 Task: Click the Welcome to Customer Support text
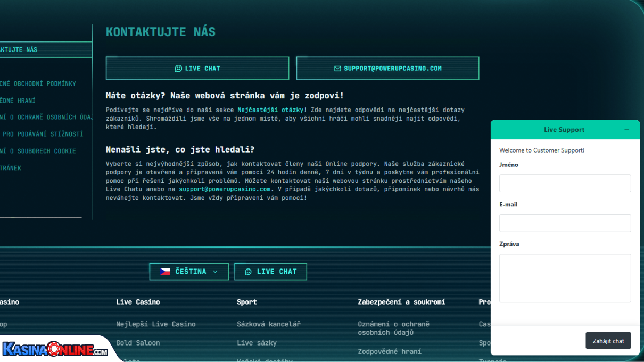click(x=542, y=150)
